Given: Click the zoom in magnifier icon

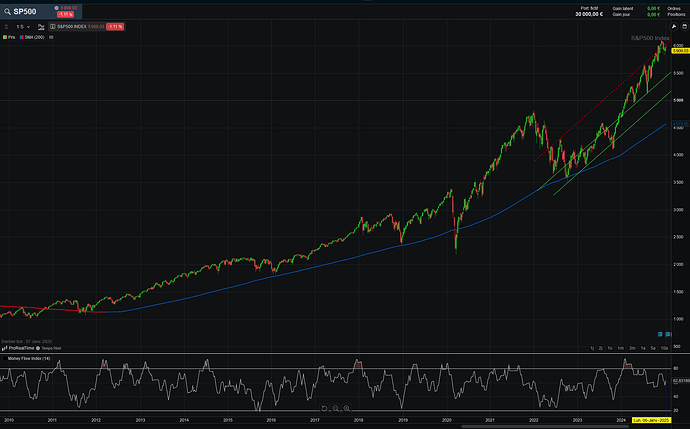Looking at the screenshot, I should point(348,408).
